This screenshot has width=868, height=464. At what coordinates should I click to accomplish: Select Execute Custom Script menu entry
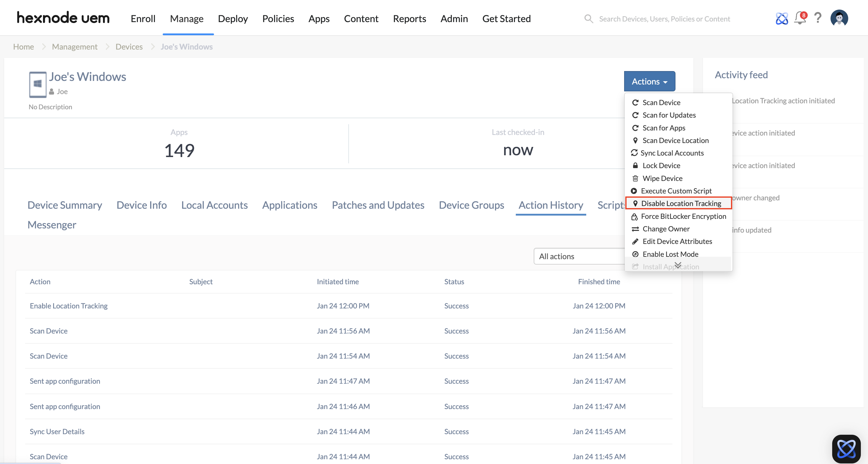click(x=676, y=191)
